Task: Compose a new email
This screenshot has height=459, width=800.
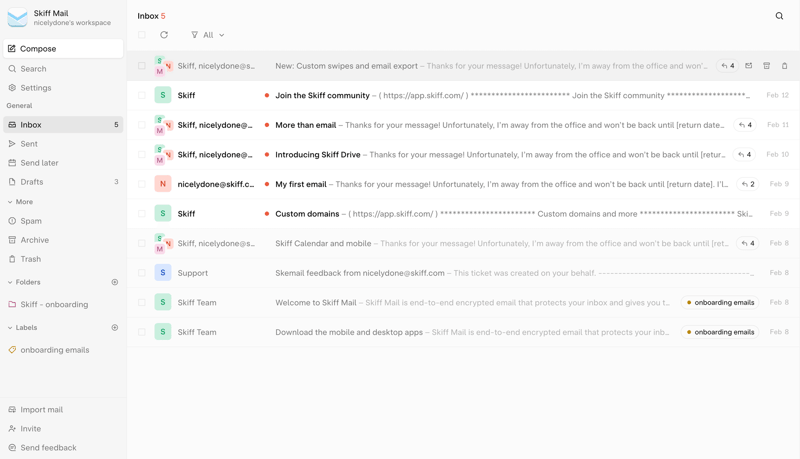Action: pyautogui.click(x=63, y=48)
